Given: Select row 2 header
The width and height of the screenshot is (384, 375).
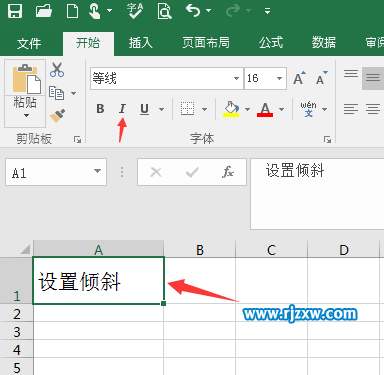Looking at the screenshot, I should tap(16, 314).
